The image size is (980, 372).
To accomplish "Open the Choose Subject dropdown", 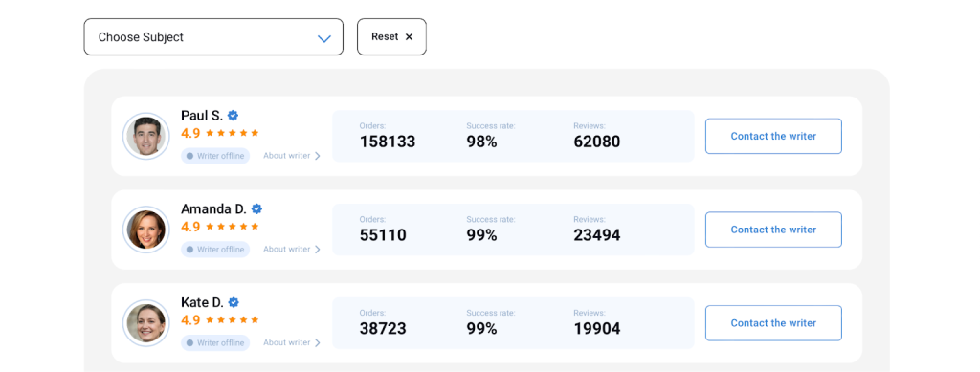I will (213, 37).
